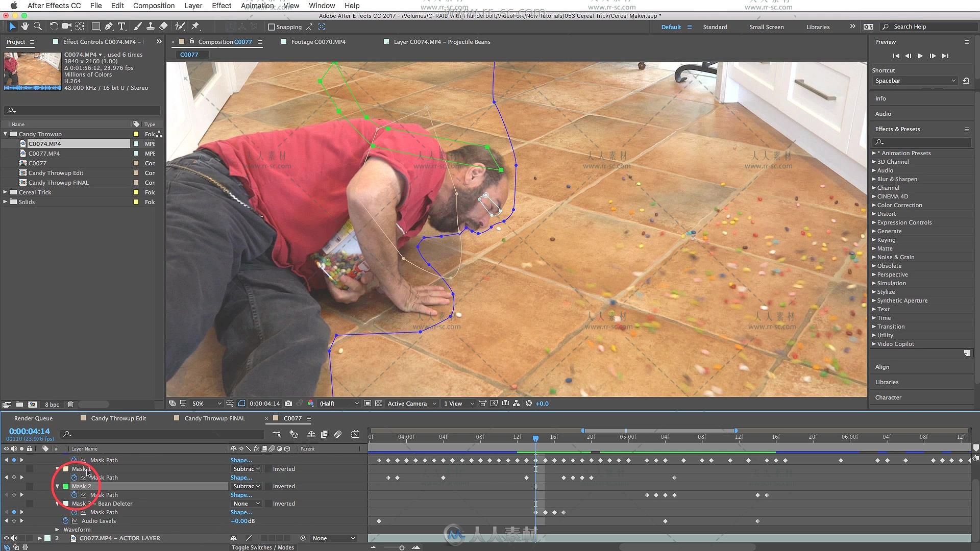Open the composition mini-flowchart in timeline

(x=277, y=434)
